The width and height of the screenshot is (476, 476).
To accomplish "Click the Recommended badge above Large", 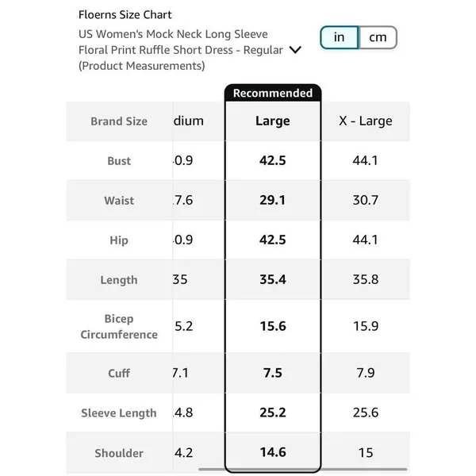I will click(x=273, y=93).
